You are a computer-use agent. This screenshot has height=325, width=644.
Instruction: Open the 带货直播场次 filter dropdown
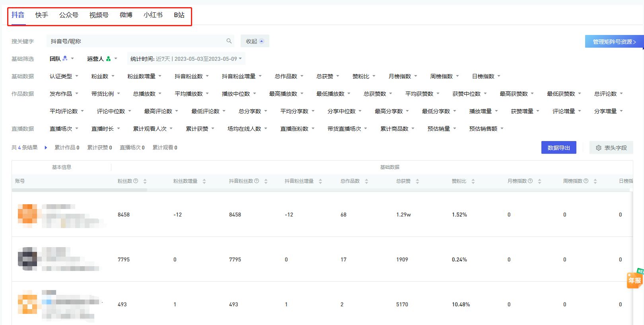(x=348, y=129)
